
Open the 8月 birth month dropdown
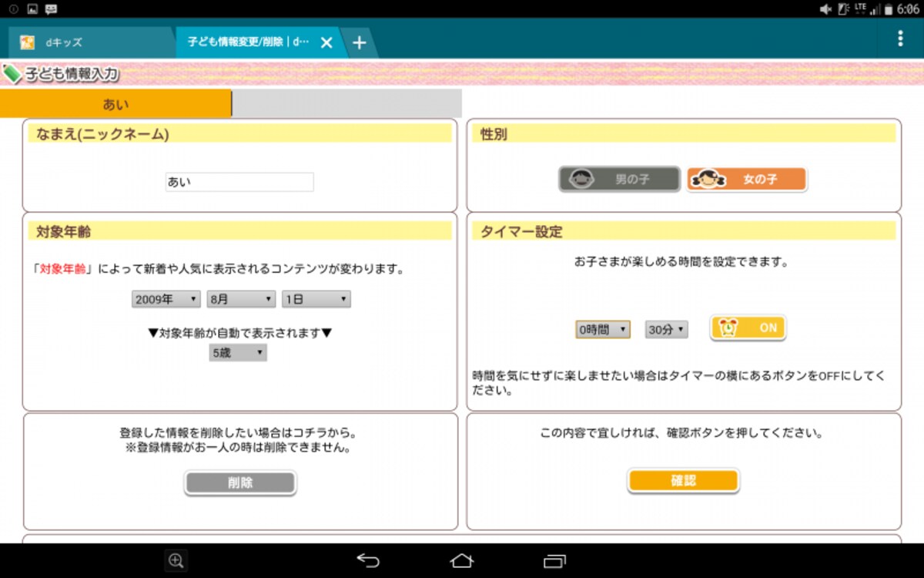point(241,299)
